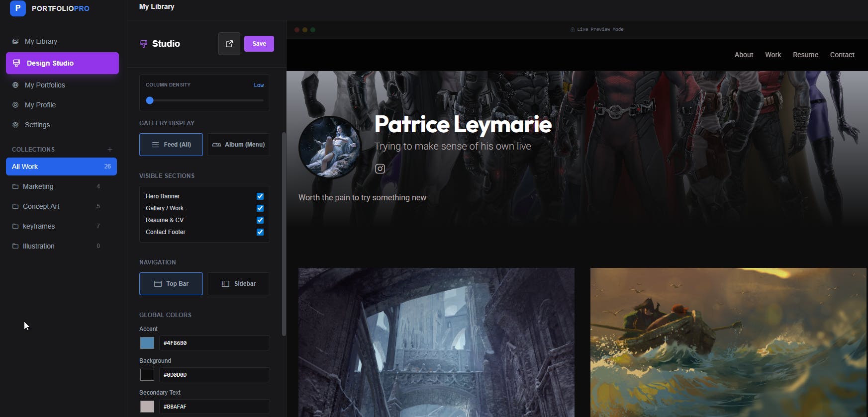Viewport: 868px width, 417px height.
Task: Click the profile avatar in the preview
Action: [x=330, y=147]
